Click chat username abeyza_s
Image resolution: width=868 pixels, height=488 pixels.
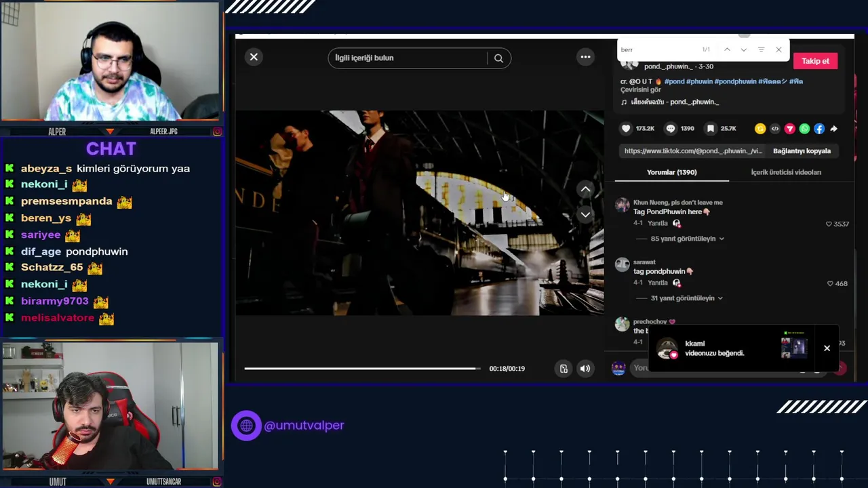coord(46,169)
